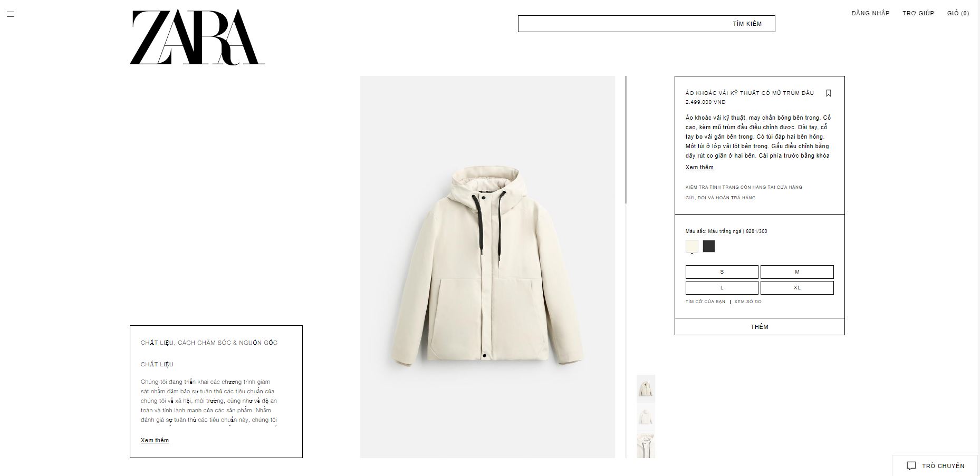Select the second jacket thumbnail
Viewport: 980px width, 476px height.
click(646, 417)
